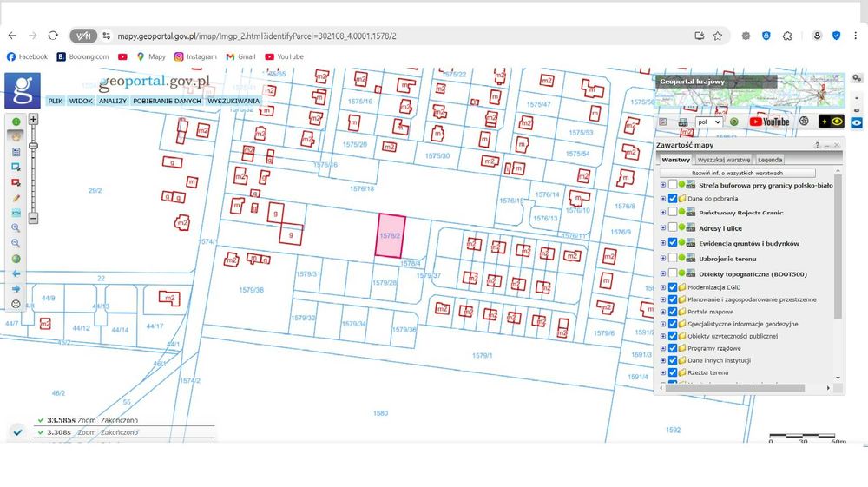Click the accessibility person icon

[805, 122]
